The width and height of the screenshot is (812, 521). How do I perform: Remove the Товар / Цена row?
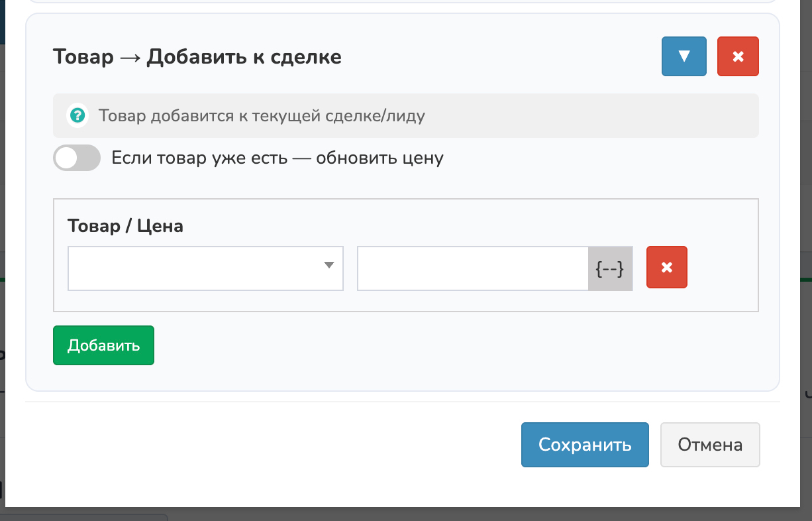666,268
